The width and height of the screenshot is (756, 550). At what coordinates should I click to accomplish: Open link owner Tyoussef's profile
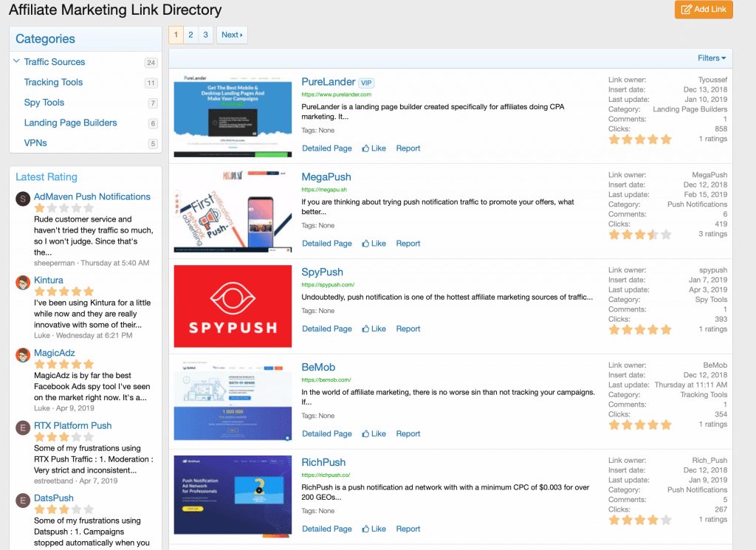(712, 80)
